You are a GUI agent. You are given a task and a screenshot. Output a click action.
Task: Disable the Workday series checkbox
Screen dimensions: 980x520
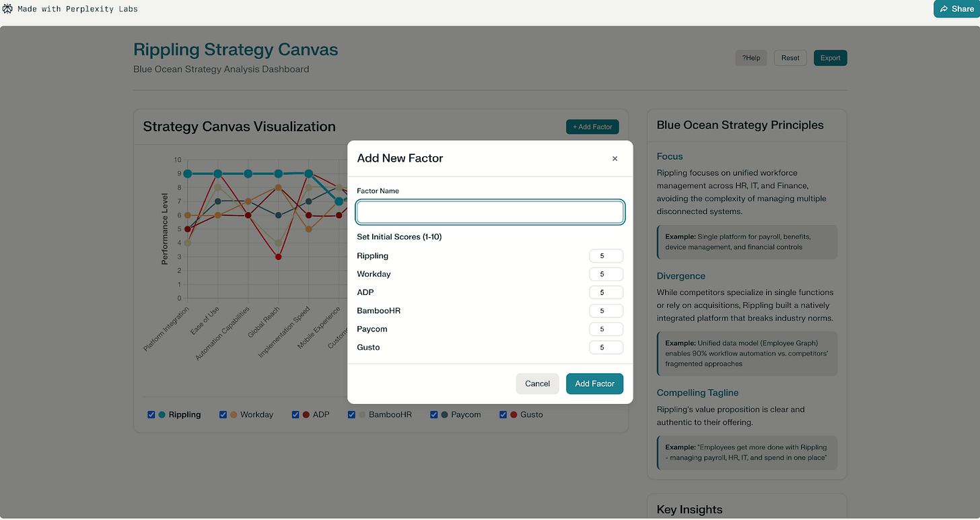[223, 414]
